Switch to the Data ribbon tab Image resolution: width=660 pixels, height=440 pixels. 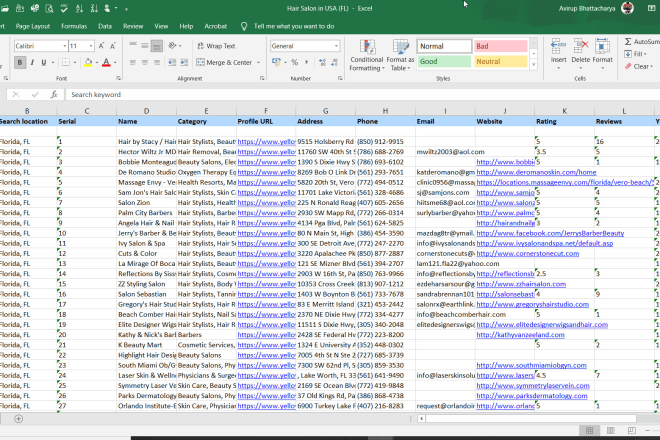point(105,26)
